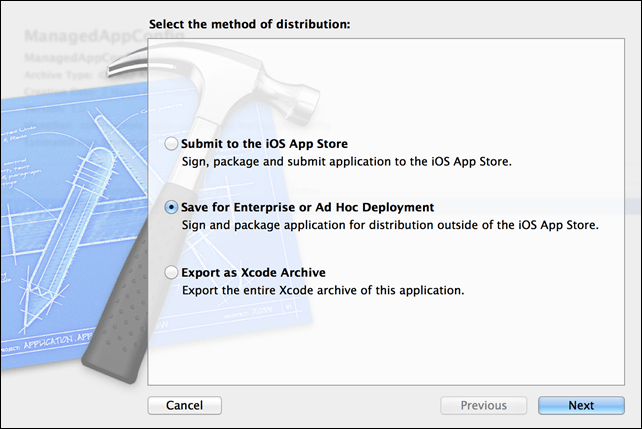Click the "Export the entire Xcode archive" description
Screen dimensions: 642x429
tap(322, 290)
